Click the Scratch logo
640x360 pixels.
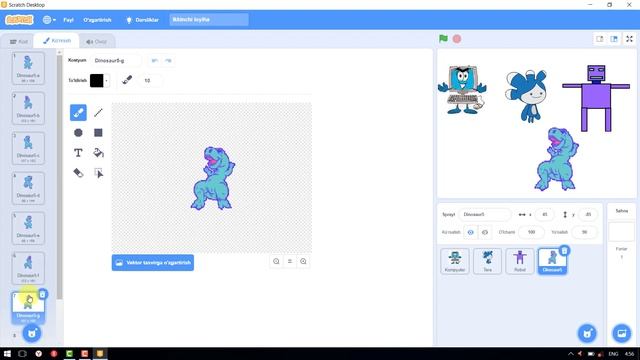[19, 20]
